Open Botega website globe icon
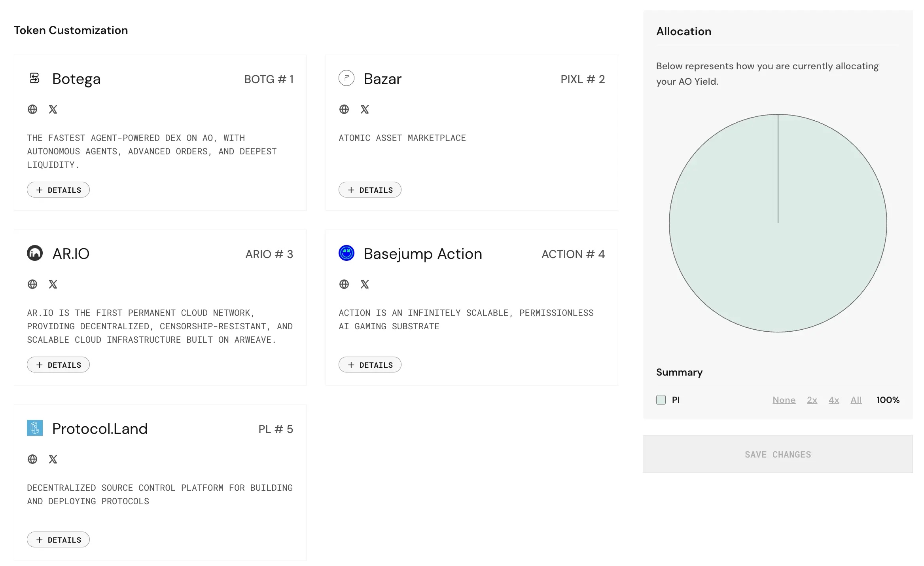924x566 pixels. [x=32, y=109]
